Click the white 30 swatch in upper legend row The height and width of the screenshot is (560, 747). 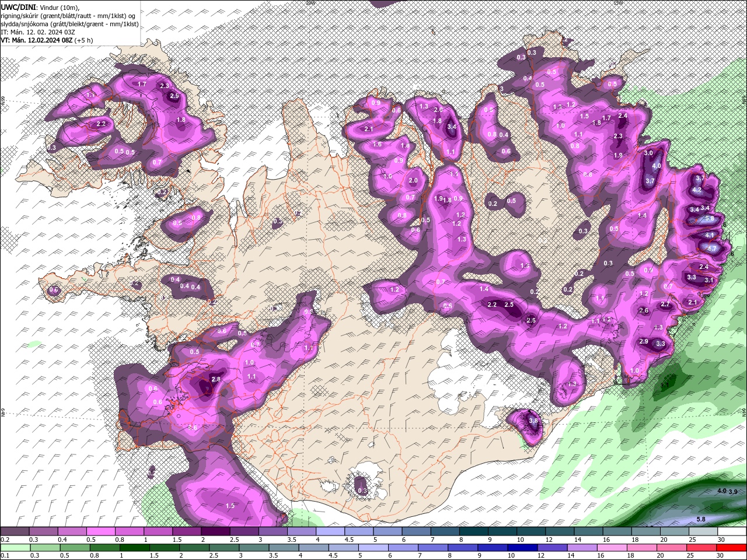point(732,531)
